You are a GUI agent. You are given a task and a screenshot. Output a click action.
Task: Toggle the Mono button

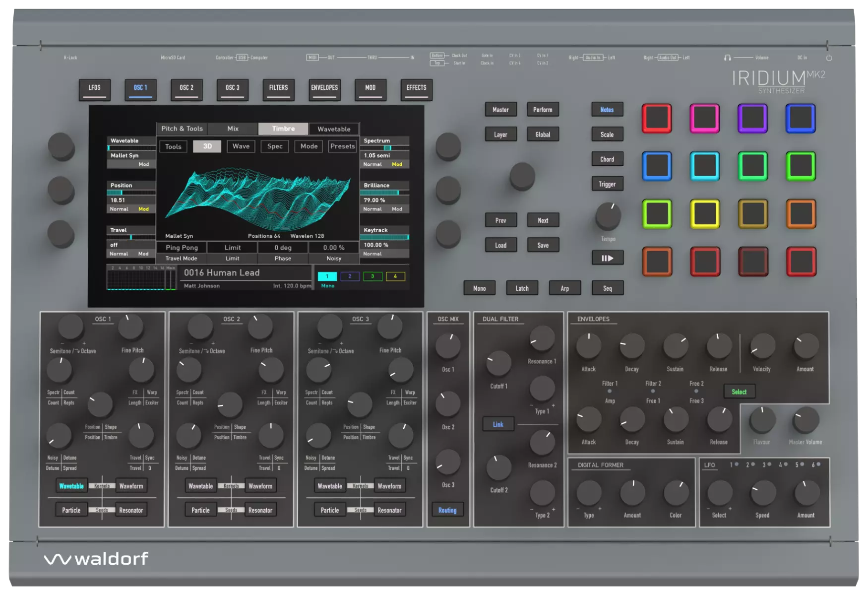pos(480,288)
